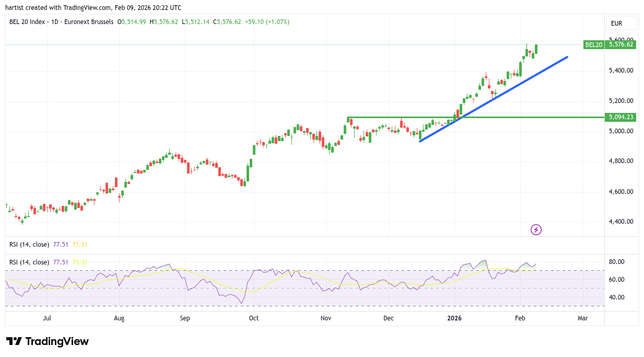
Task: Click the 5,094.23 horizontal line price tag
Action: pos(621,117)
